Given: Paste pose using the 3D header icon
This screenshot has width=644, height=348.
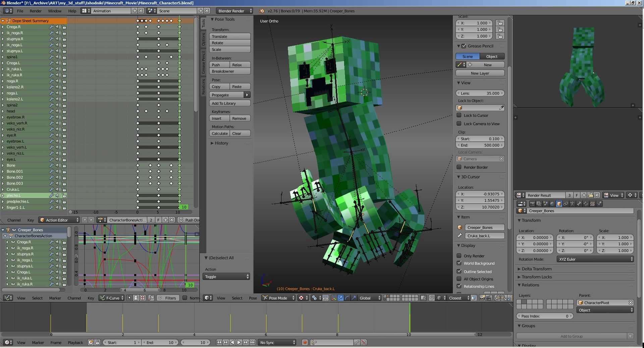Looking at the screenshot, I should tap(503, 298).
